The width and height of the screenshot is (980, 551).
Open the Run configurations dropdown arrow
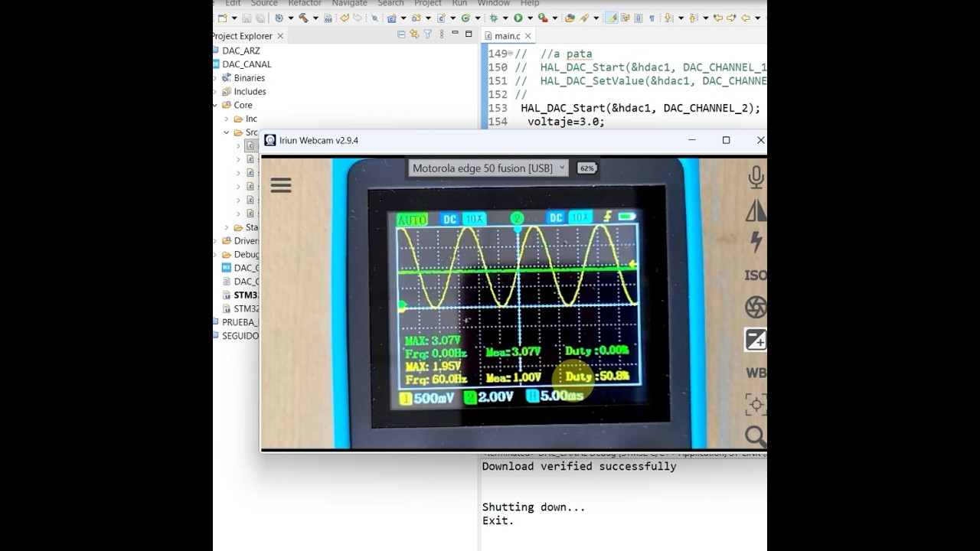[531, 18]
